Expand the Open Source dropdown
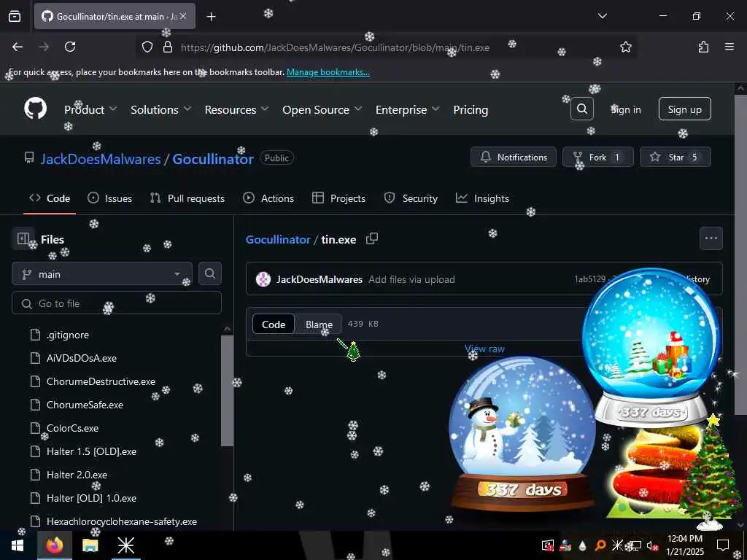This screenshot has width=747, height=560. coord(322,109)
